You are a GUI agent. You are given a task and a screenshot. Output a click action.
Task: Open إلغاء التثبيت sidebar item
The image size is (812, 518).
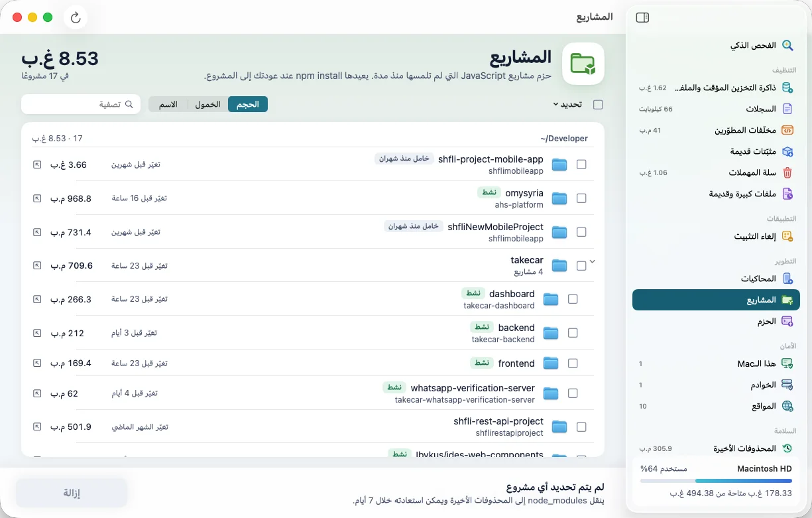click(716, 236)
